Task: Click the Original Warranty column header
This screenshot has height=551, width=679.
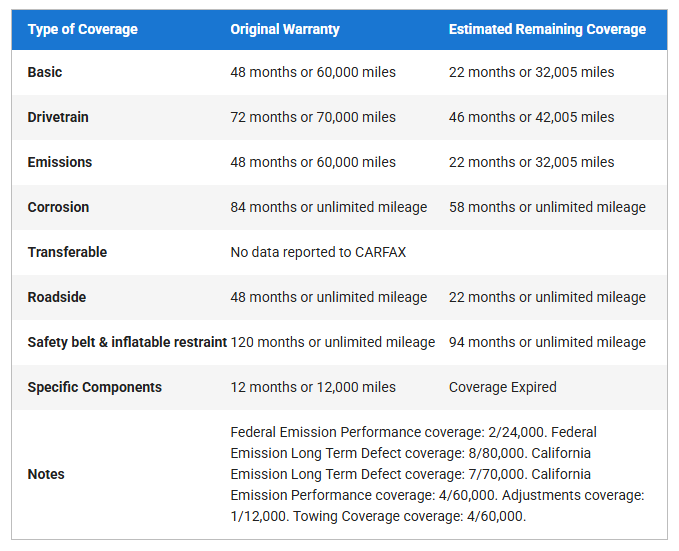Action: [285, 30]
